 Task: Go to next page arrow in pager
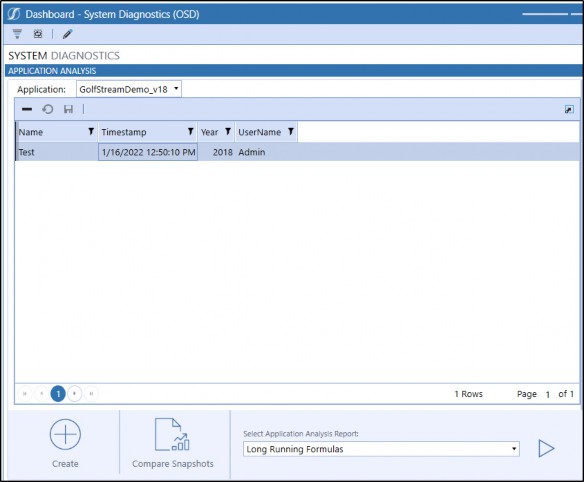click(x=74, y=394)
